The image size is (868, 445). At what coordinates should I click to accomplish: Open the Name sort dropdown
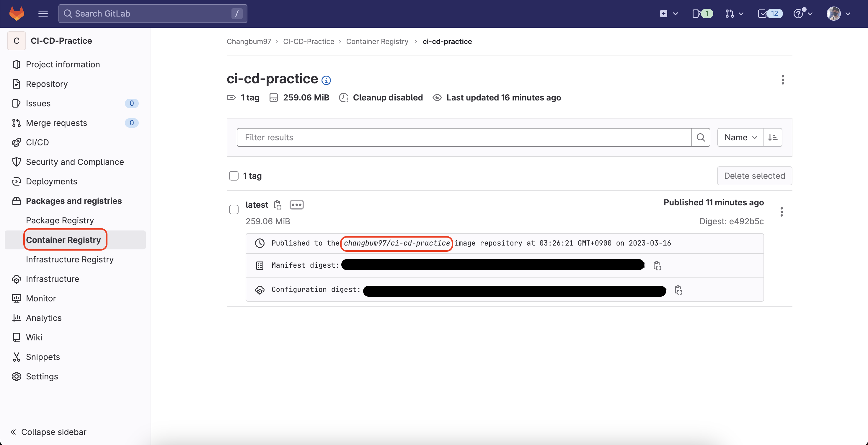click(740, 137)
